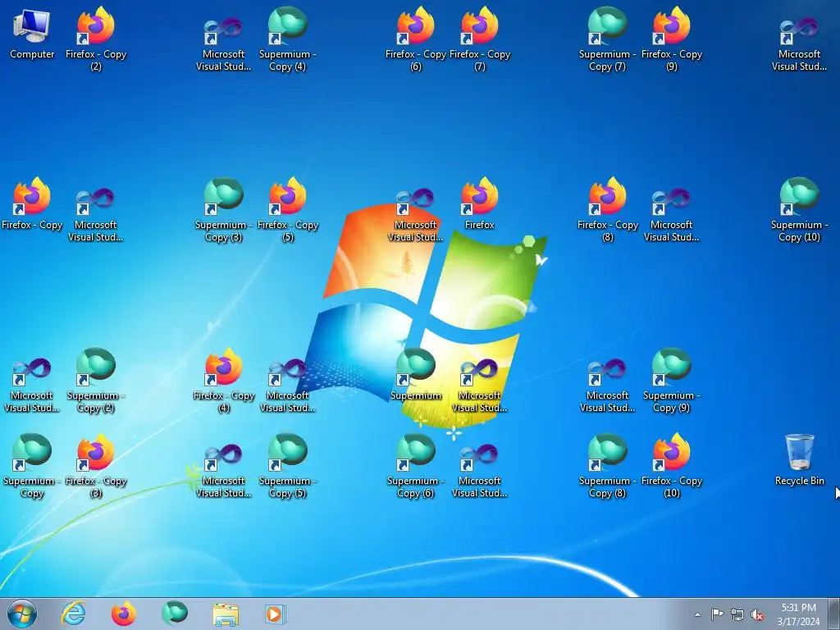Click the Supermium - Copy (6) shortcut
Screen dimensions: 840x630
point(416,466)
